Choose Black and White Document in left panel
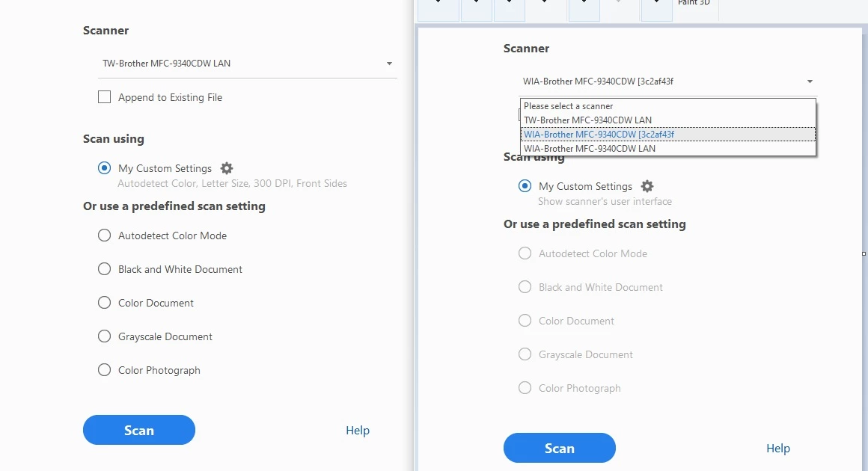Screen dimensions: 868x471 [104, 269]
